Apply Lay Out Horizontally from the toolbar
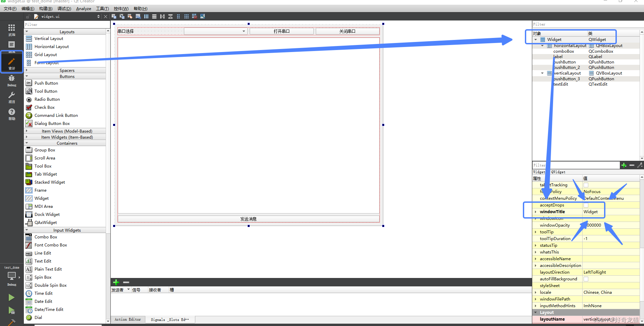 (146, 16)
